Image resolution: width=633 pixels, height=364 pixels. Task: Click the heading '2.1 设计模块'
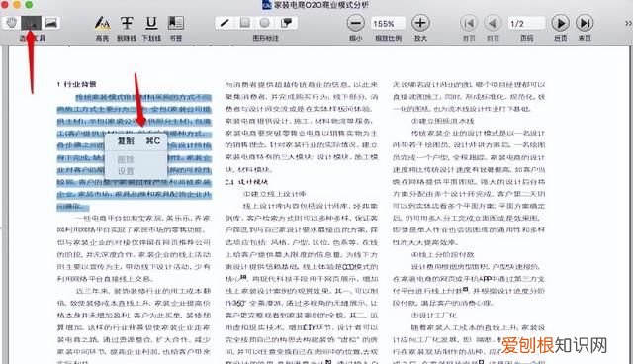246,182
